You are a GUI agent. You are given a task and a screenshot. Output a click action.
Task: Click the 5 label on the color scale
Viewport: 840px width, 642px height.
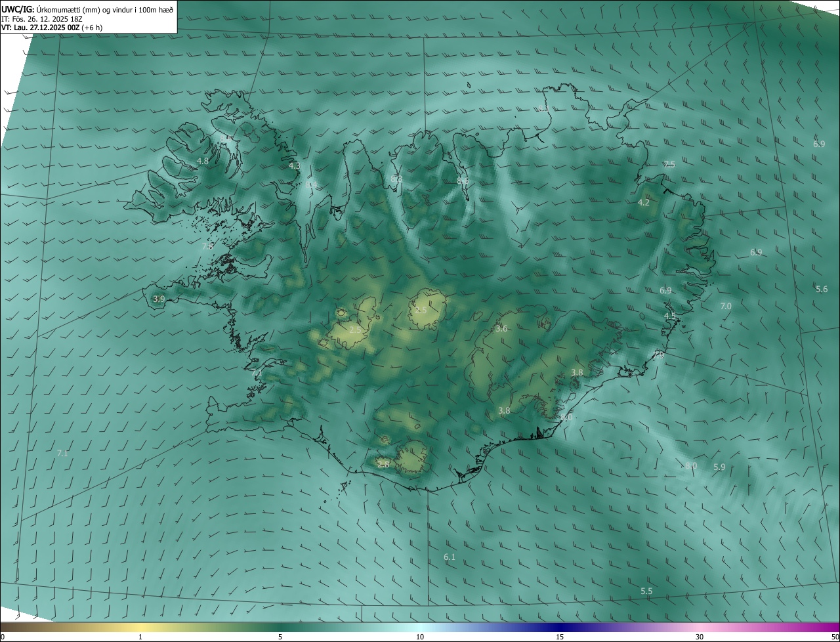(280, 637)
